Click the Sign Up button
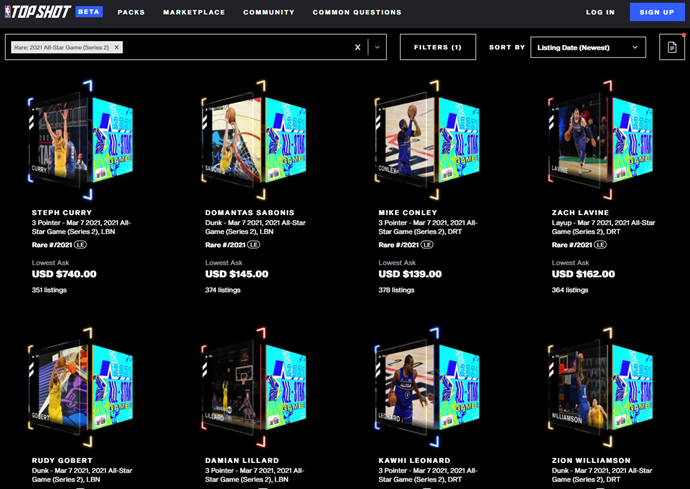690x489 pixels. 657,12
